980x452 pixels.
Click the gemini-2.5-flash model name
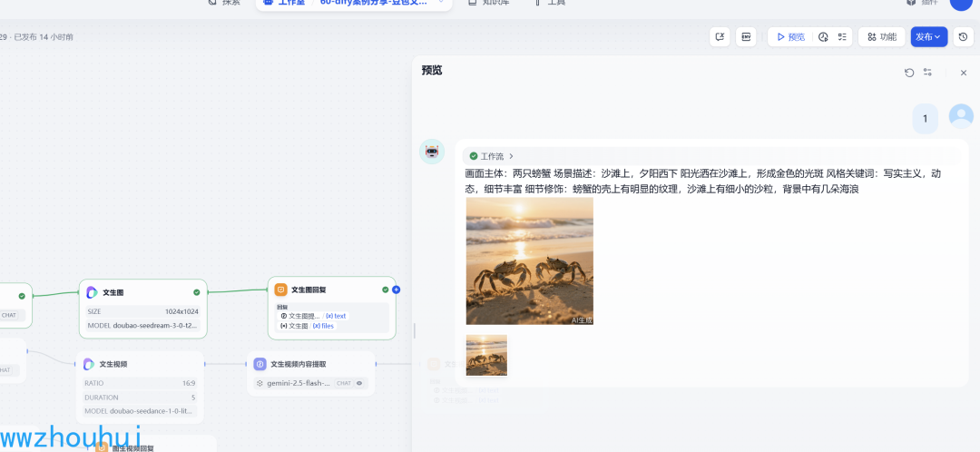[299, 383]
